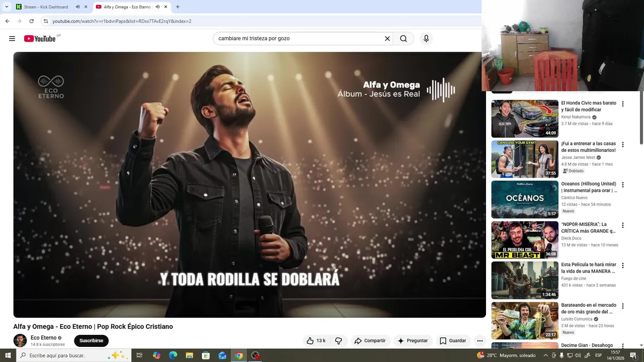
Task: Open more actions ellipsis below video
Action: click(x=480, y=341)
